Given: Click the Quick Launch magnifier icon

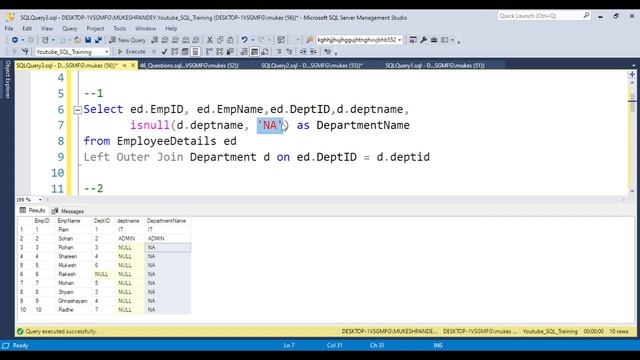Looking at the screenshot, I should tap(586, 16).
